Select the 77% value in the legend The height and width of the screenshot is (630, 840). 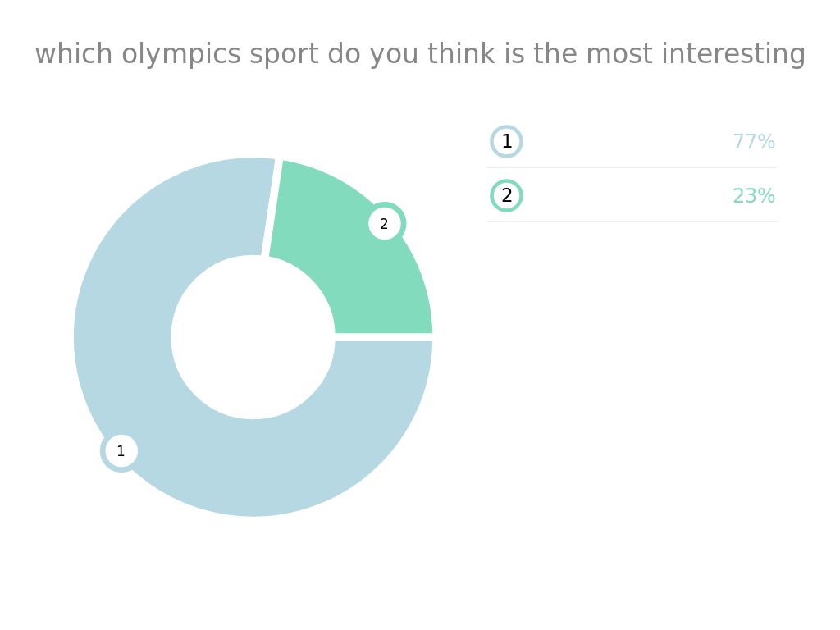pyautogui.click(x=754, y=142)
